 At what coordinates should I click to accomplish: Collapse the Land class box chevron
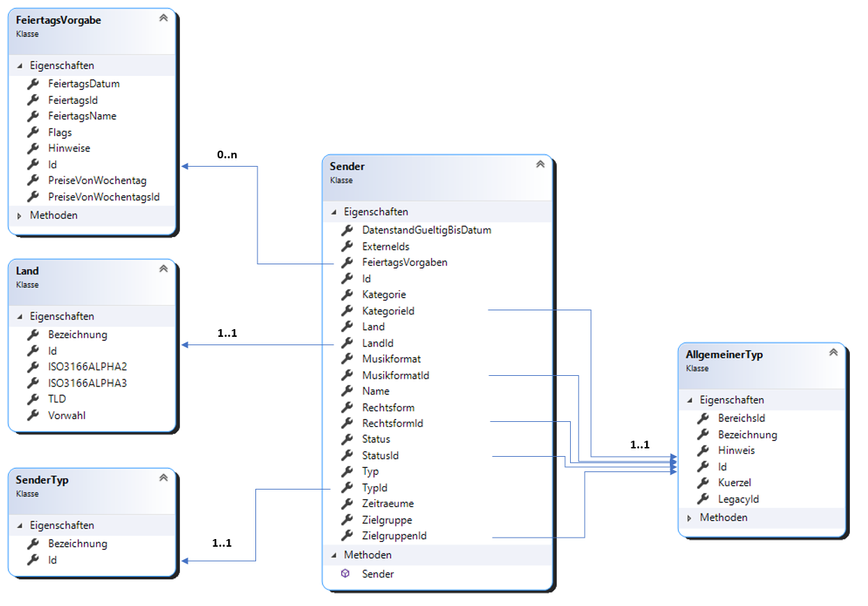[x=163, y=269]
